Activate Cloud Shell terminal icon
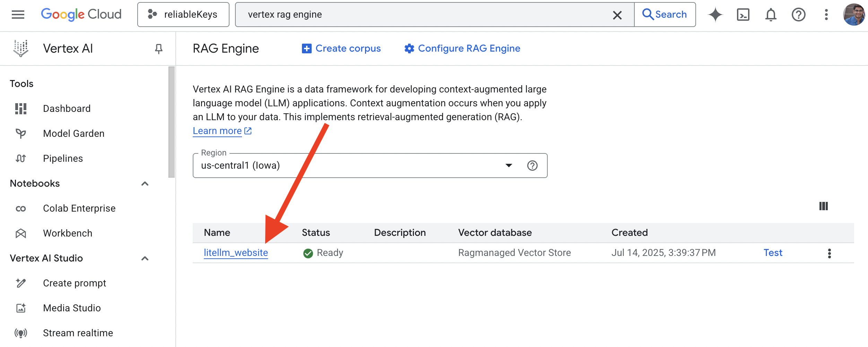 [x=743, y=15]
